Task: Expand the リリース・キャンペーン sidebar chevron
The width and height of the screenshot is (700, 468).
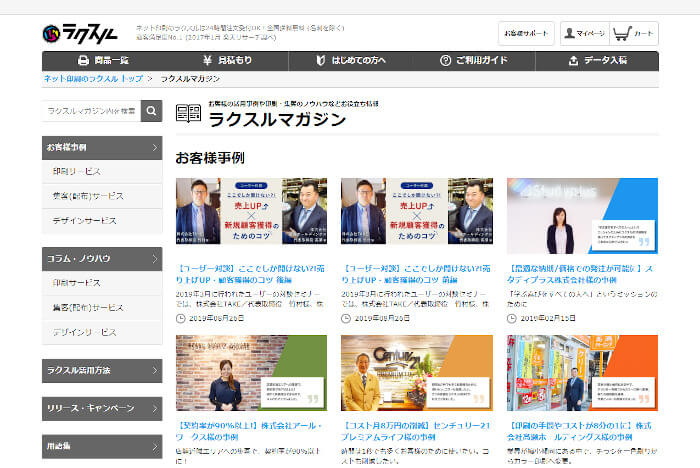Action: 154,408
